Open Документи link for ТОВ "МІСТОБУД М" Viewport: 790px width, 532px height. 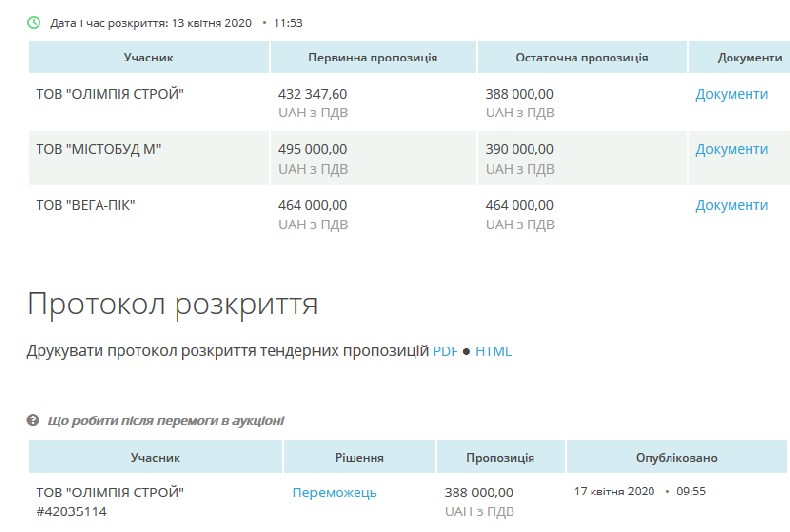click(732, 149)
